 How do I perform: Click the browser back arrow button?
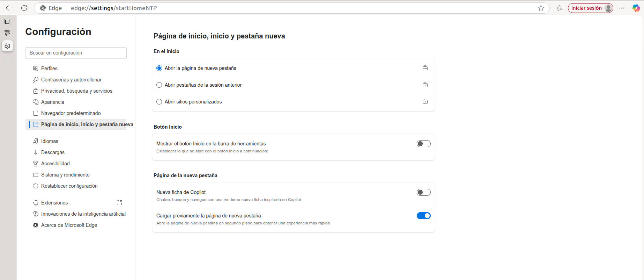click(x=9, y=8)
